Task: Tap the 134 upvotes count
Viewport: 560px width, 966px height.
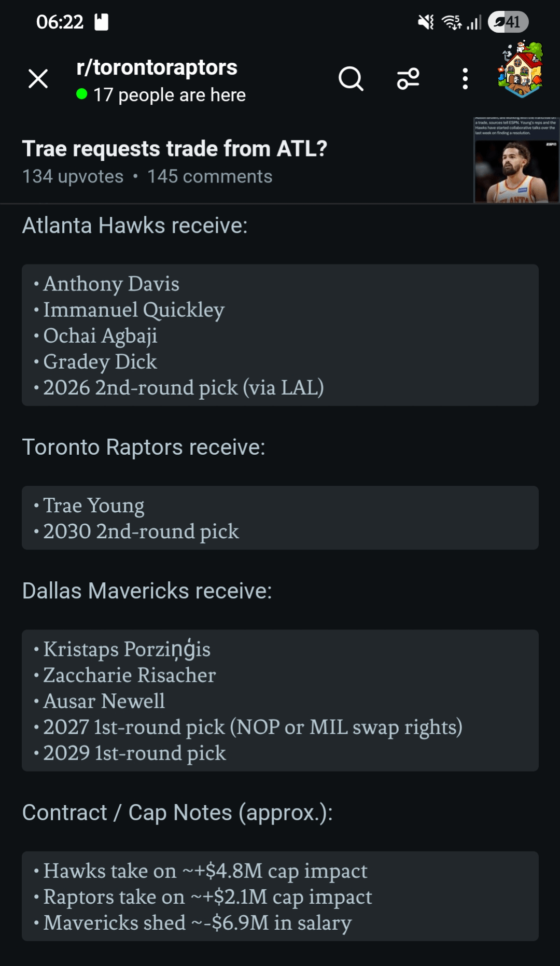Action: tap(73, 177)
